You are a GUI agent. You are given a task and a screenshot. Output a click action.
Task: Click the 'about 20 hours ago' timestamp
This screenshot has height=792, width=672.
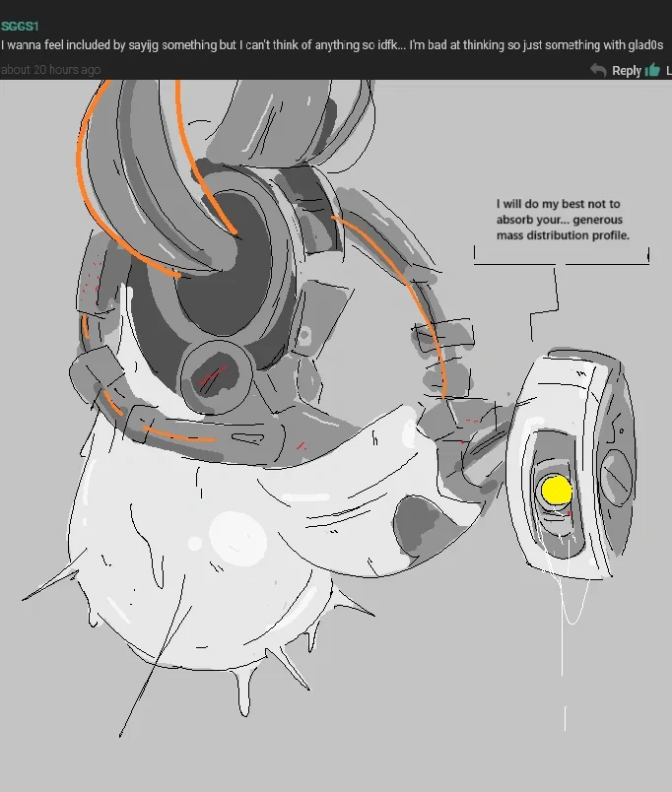pyautogui.click(x=50, y=70)
